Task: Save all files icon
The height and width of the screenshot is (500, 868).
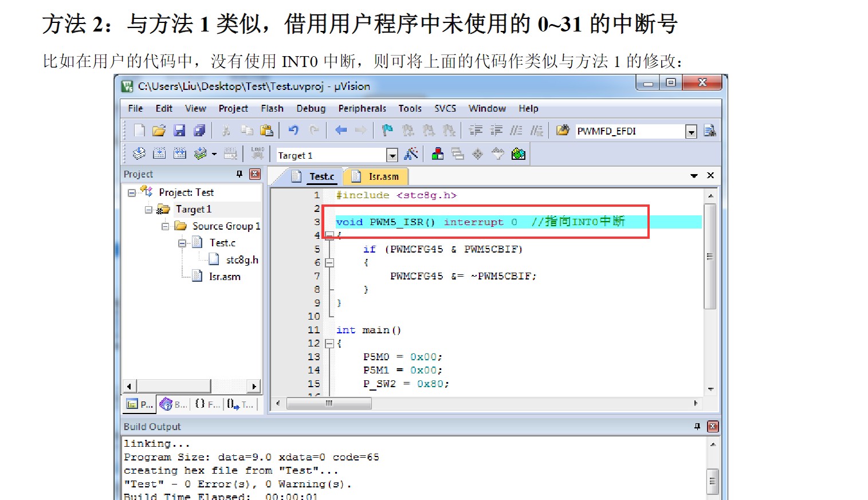Action: tap(199, 131)
